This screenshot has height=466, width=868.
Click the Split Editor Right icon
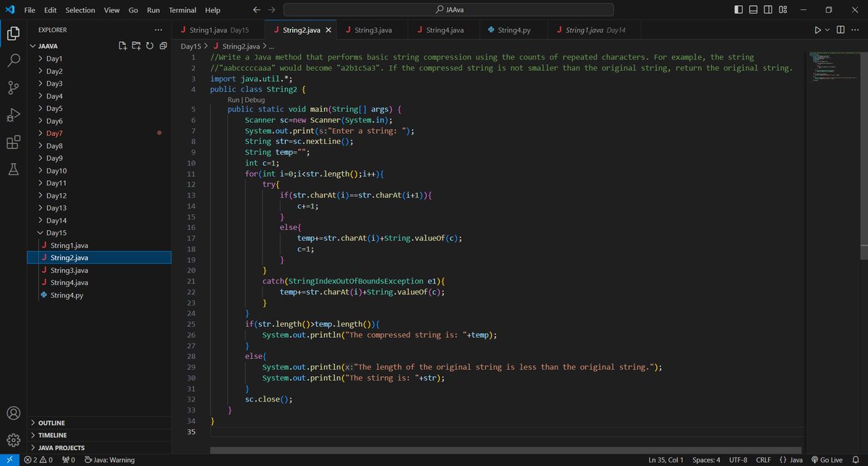click(x=841, y=30)
